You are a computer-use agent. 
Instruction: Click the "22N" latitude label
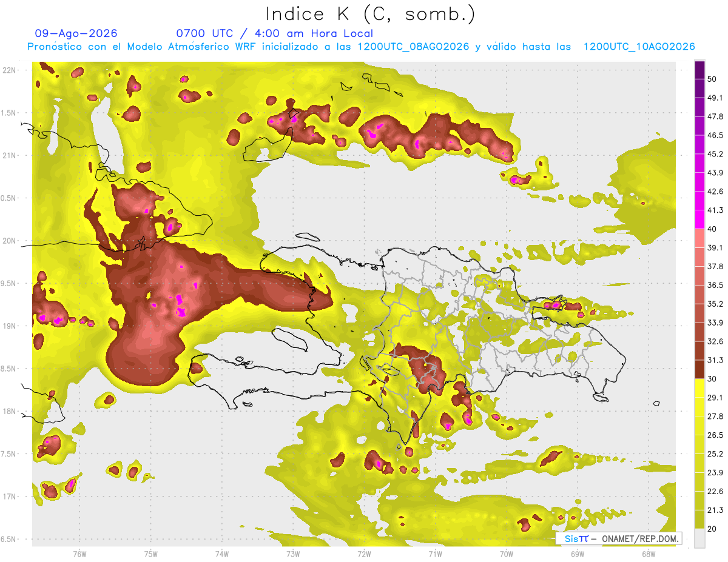click(9, 70)
